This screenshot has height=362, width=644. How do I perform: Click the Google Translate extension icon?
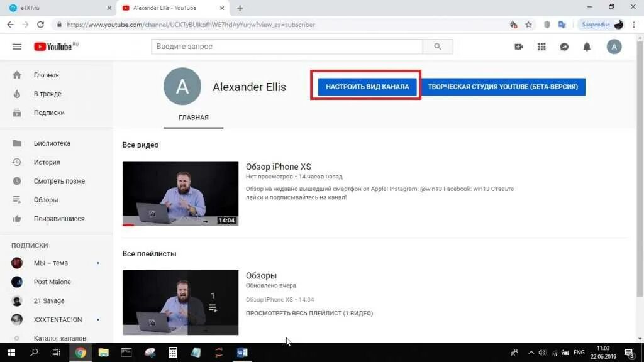point(562,25)
